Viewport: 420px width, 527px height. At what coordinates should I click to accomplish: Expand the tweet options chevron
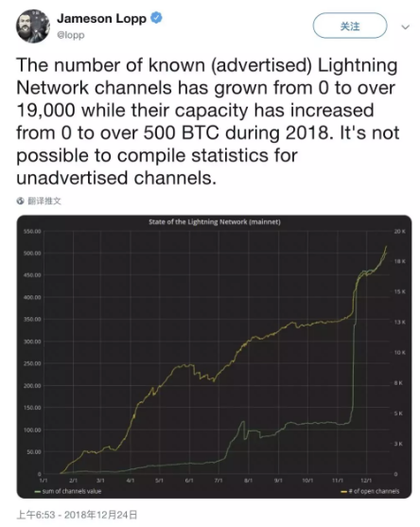click(406, 26)
